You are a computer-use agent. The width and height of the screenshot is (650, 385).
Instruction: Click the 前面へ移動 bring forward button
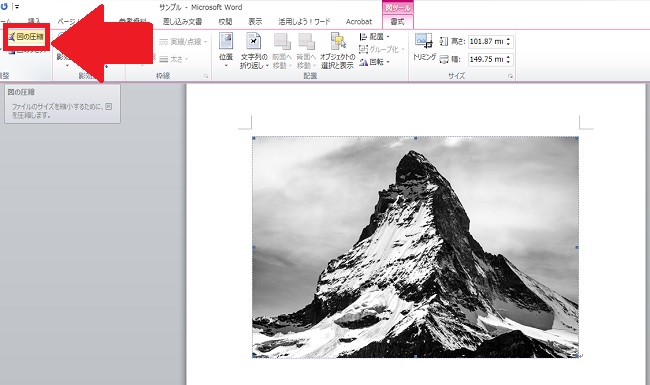(x=282, y=51)
